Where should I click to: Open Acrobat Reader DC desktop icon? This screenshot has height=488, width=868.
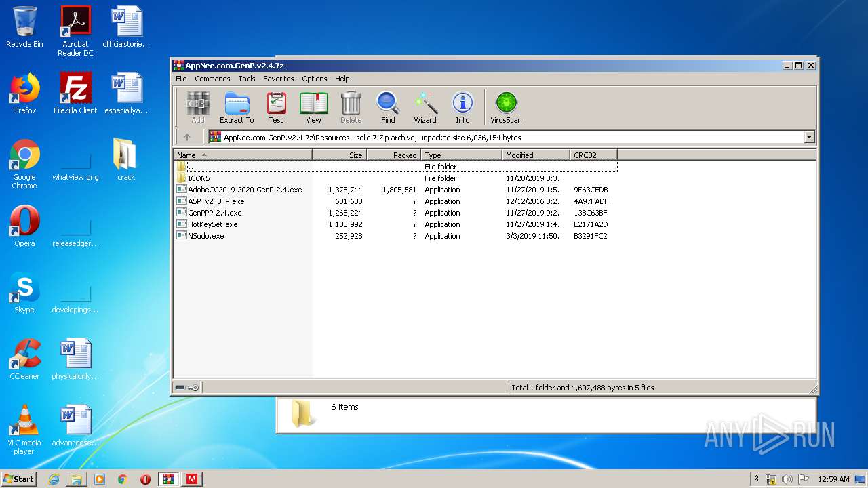[x=75, y=31]
